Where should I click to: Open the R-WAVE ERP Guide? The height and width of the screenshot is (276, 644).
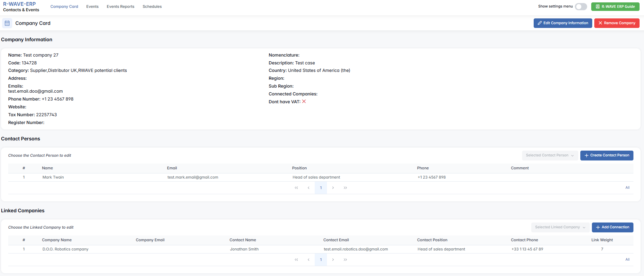615,6
